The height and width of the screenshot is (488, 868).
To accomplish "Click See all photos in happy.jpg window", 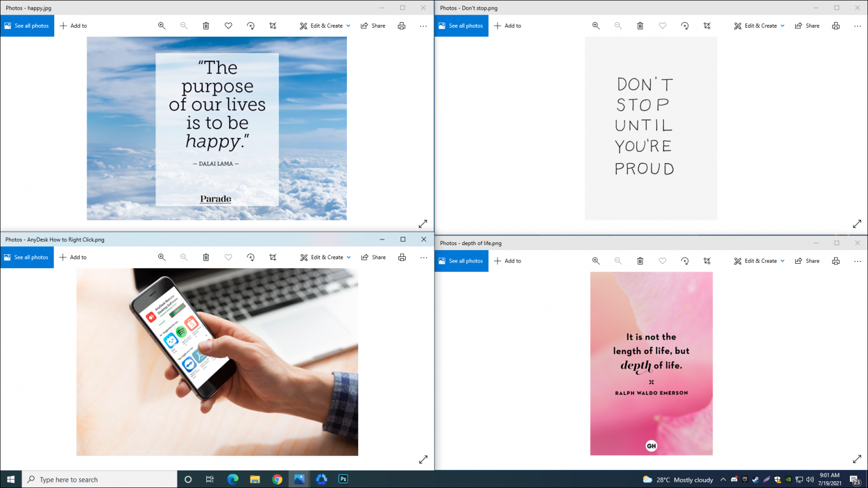I will tap(27, 25).
